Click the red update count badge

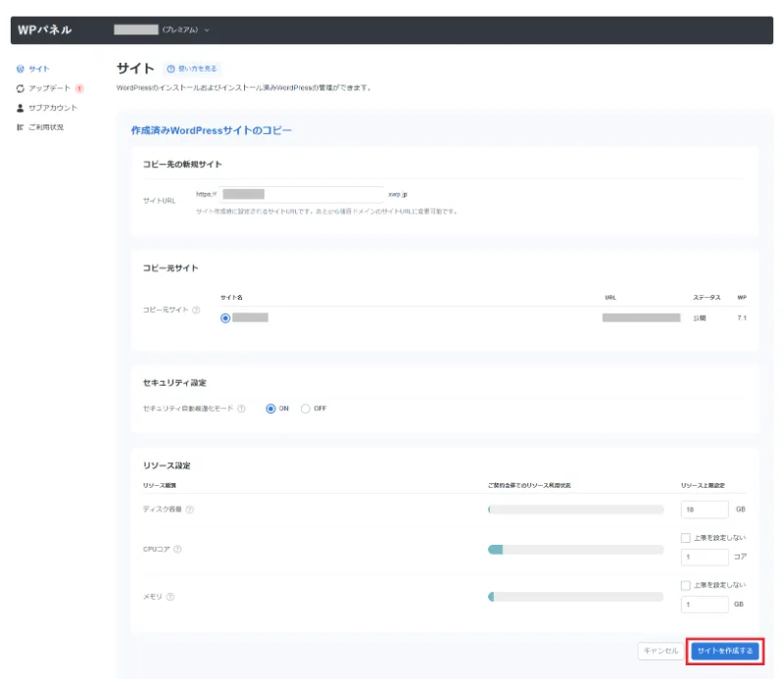(x=79, y=88)
